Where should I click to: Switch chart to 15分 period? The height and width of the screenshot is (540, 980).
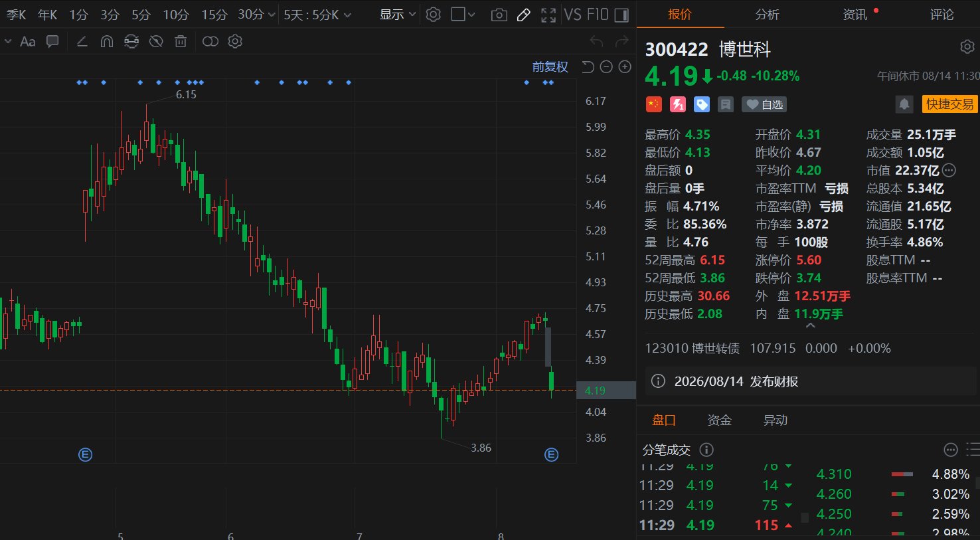pos(214,15)
